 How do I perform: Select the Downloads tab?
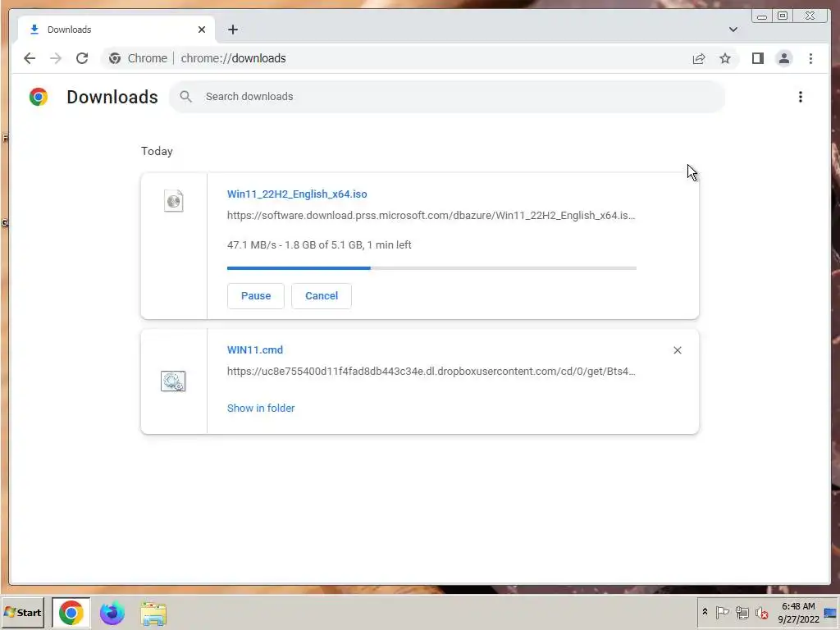[x=116, y=30]
